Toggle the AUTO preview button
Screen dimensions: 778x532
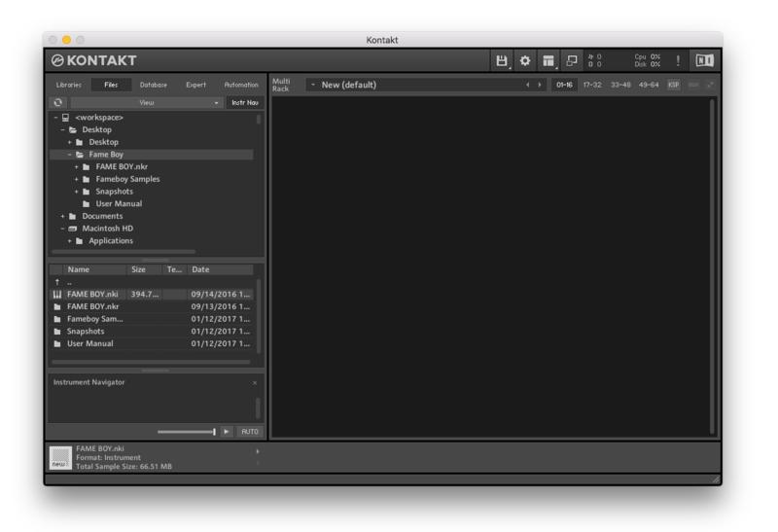[250, 431]
